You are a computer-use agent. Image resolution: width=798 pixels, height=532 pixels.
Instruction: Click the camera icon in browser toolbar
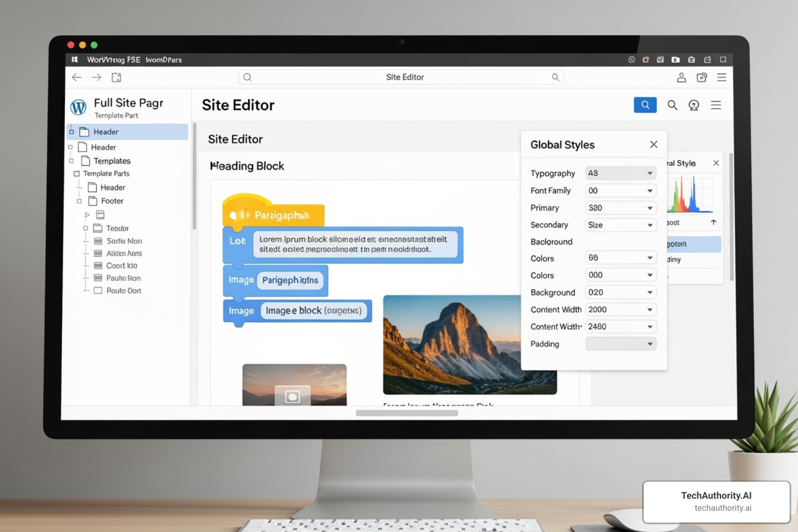pos(702,77)
